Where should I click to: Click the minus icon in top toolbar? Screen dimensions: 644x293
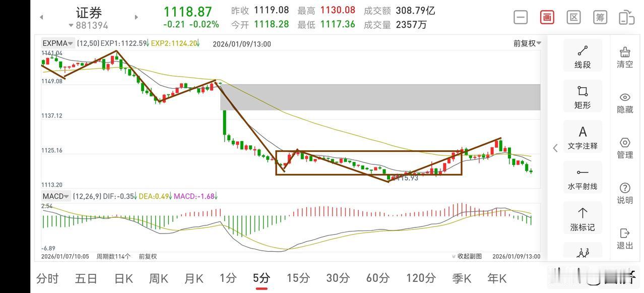tap(521, 17)
